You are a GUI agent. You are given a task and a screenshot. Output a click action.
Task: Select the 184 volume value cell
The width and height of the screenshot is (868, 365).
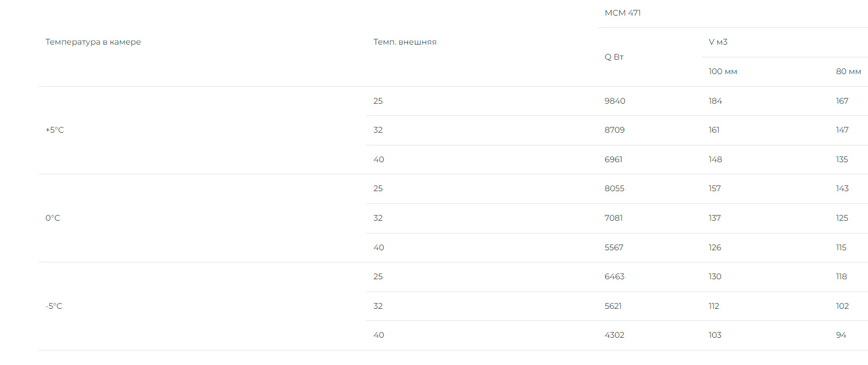click(x=715, y=101)
